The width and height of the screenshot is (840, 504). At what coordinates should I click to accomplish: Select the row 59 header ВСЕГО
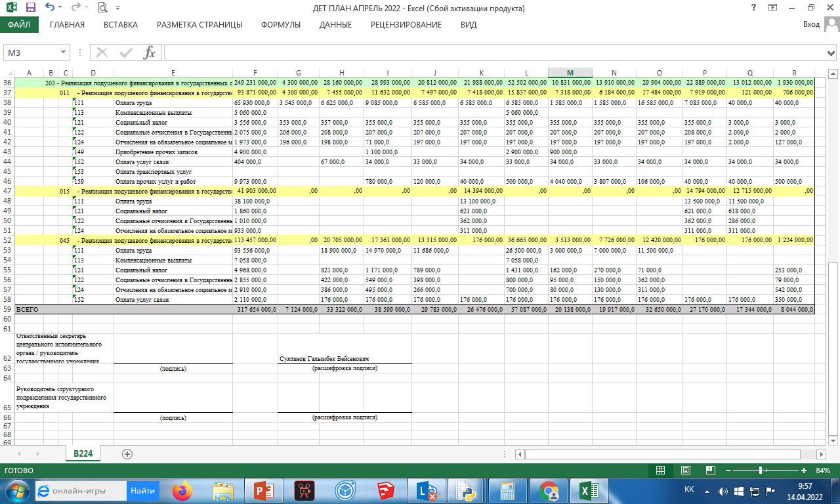(x=7, y=309)
